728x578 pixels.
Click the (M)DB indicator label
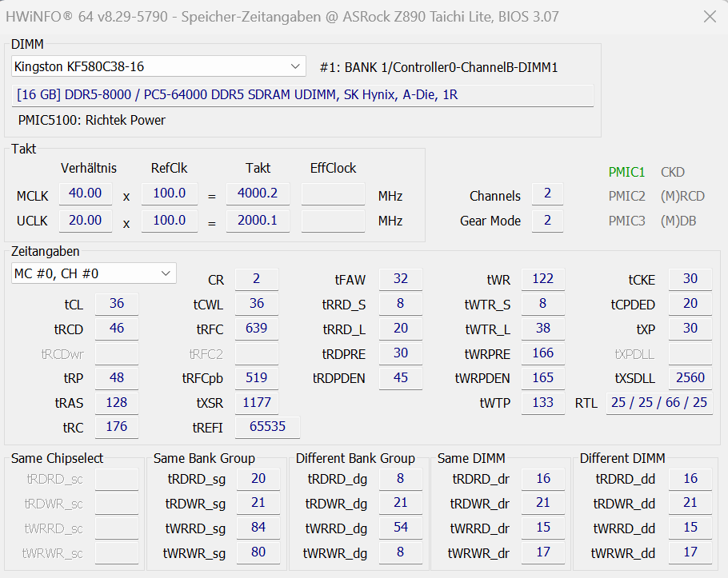[x=678, y=221]
